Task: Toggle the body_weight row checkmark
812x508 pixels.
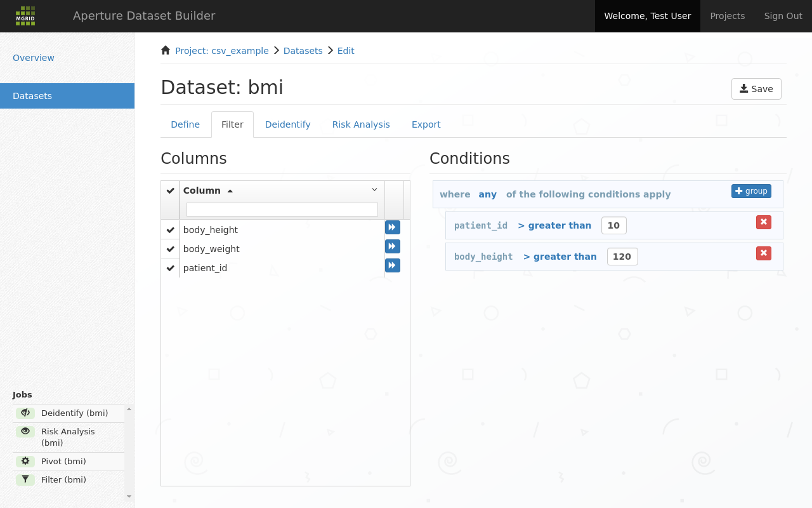Action: tap(171, 249)
